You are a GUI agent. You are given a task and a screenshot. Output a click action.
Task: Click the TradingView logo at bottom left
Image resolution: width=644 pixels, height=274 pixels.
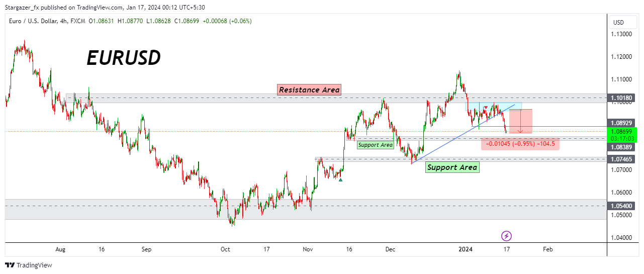pyautogui.click(x=29, y=265)
